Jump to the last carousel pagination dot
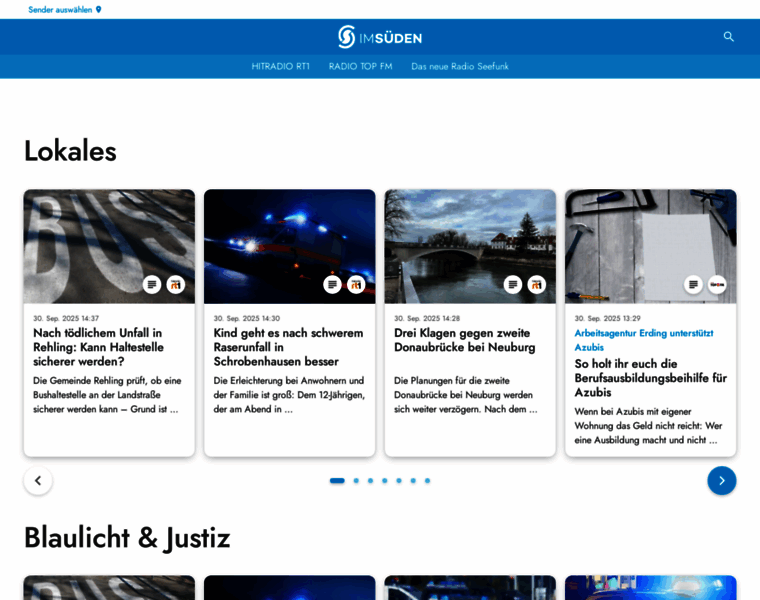Screen dimensions: 760x600 pyautogui.click(x=427, y=481)
